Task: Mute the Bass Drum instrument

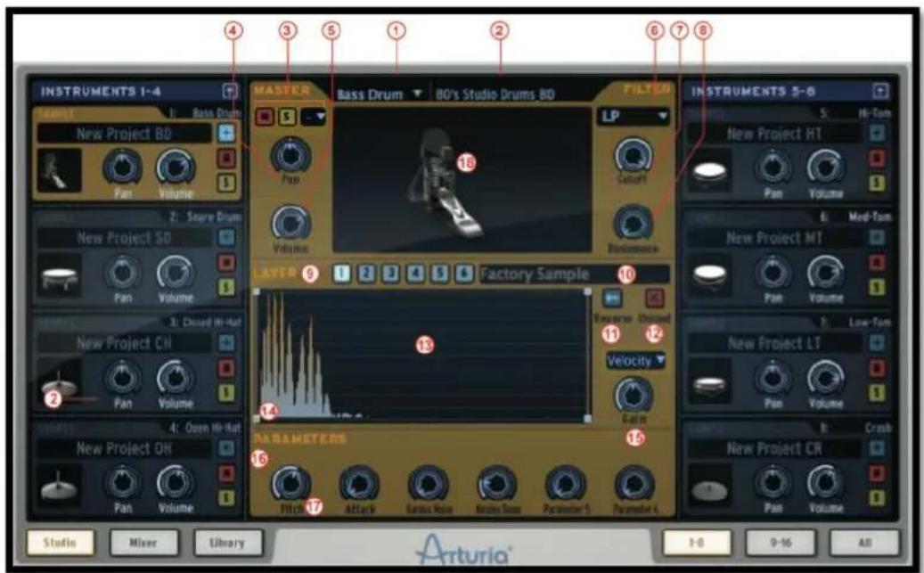Action: click(x=226, y=158)
